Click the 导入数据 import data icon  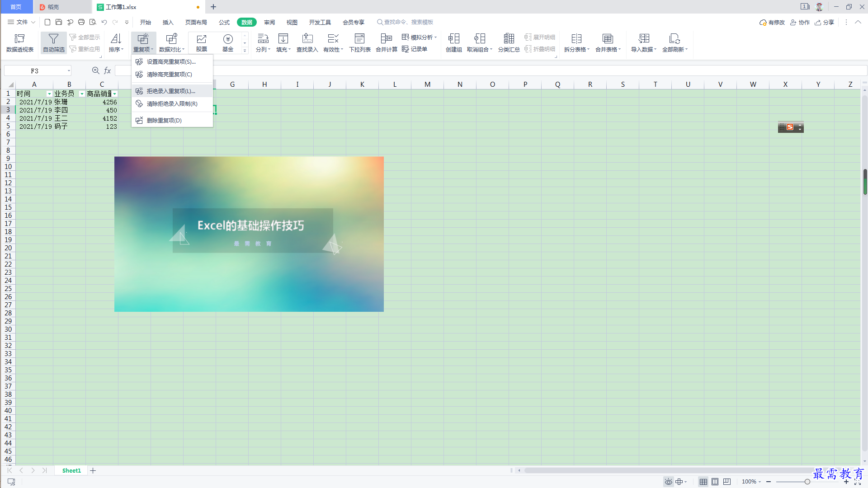pos(644,43)
